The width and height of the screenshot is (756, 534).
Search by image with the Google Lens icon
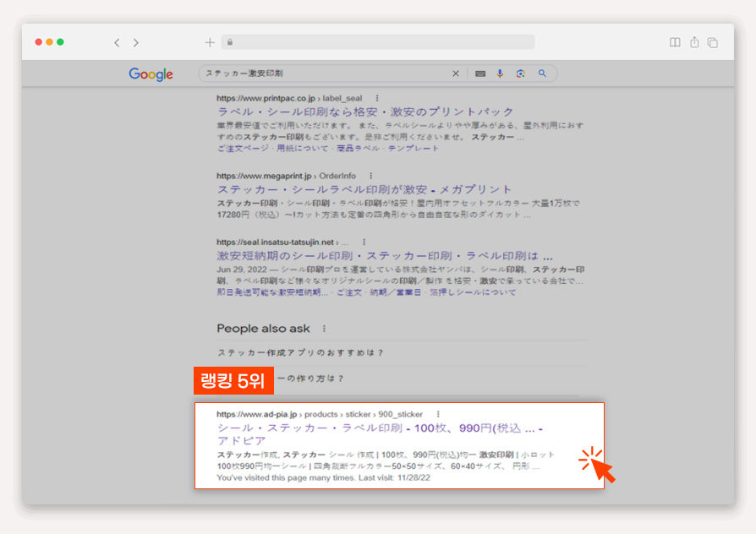pos(520,74)
